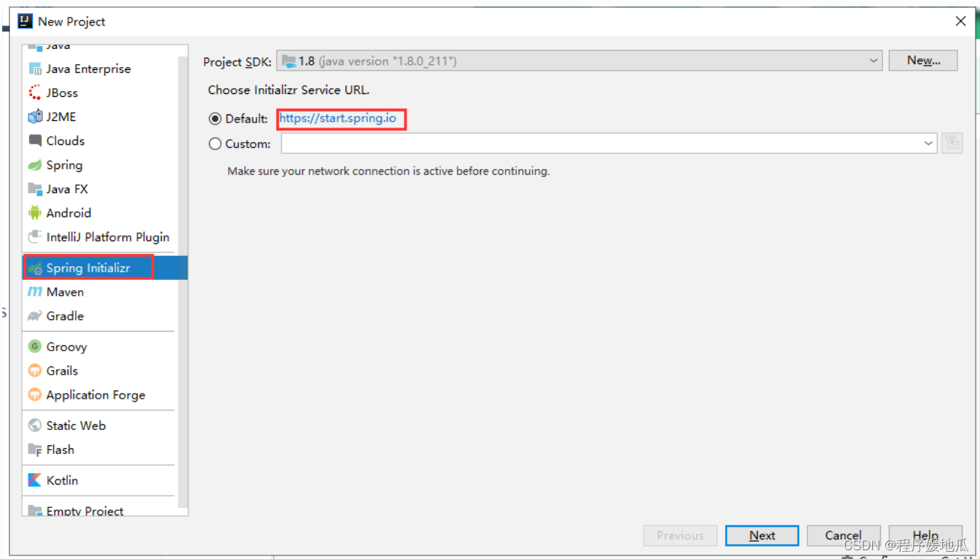Click the Maven m icon

pyautogui.click(x=34, y=292)
